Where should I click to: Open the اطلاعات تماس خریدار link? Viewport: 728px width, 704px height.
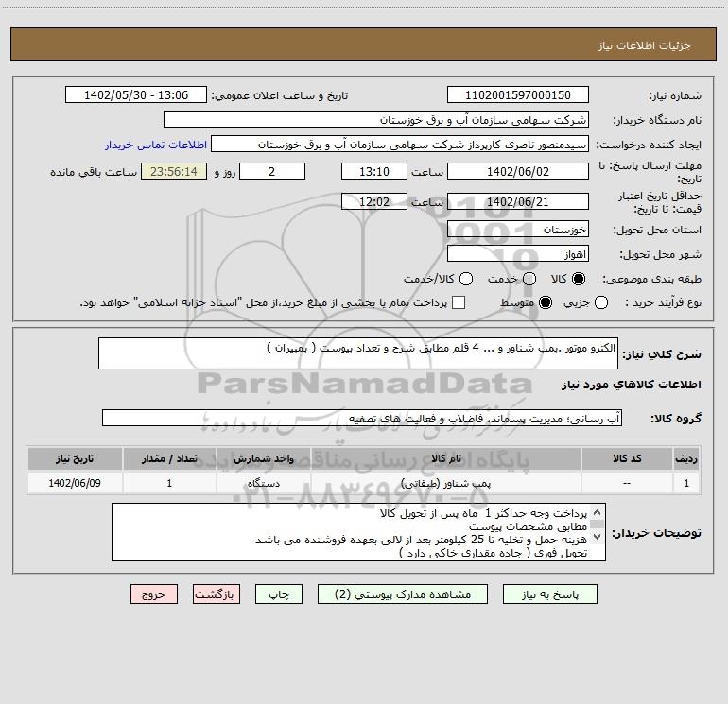[156, 145]
